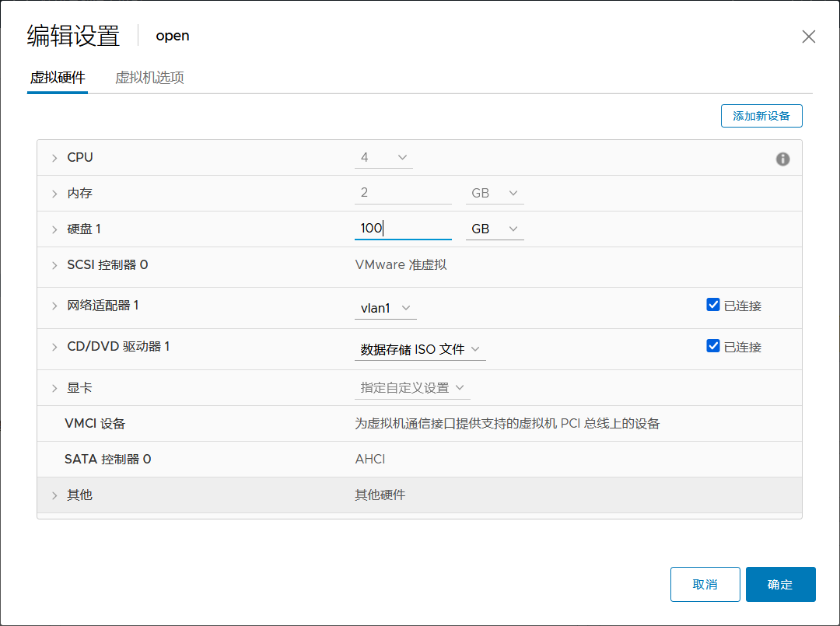
Task: Expand the CPU settings row
Action: pyautogui.click(x=53, y=157)
